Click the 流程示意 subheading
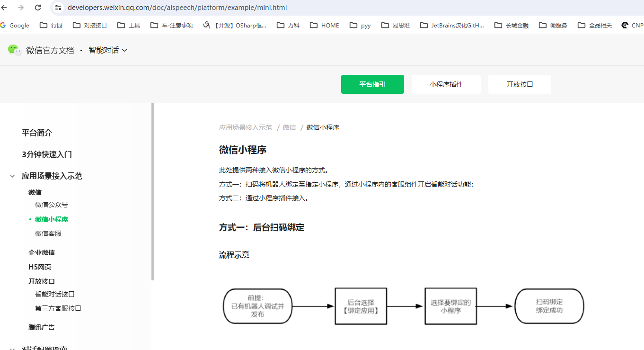 pos(234,255)
